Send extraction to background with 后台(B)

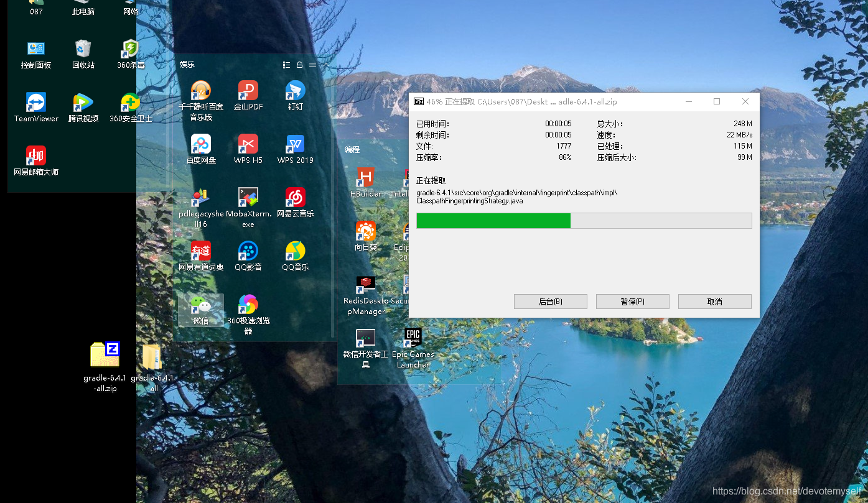pos(551,302)
